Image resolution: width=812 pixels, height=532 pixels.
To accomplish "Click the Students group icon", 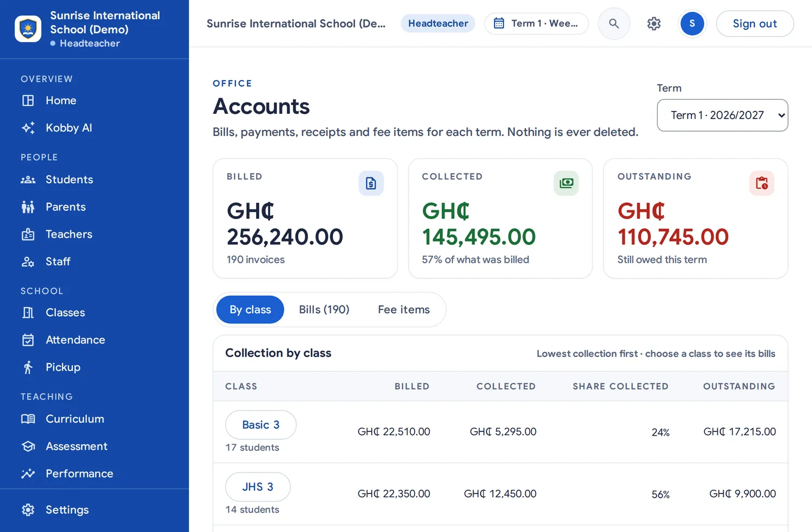I will [x=28, y=180].
